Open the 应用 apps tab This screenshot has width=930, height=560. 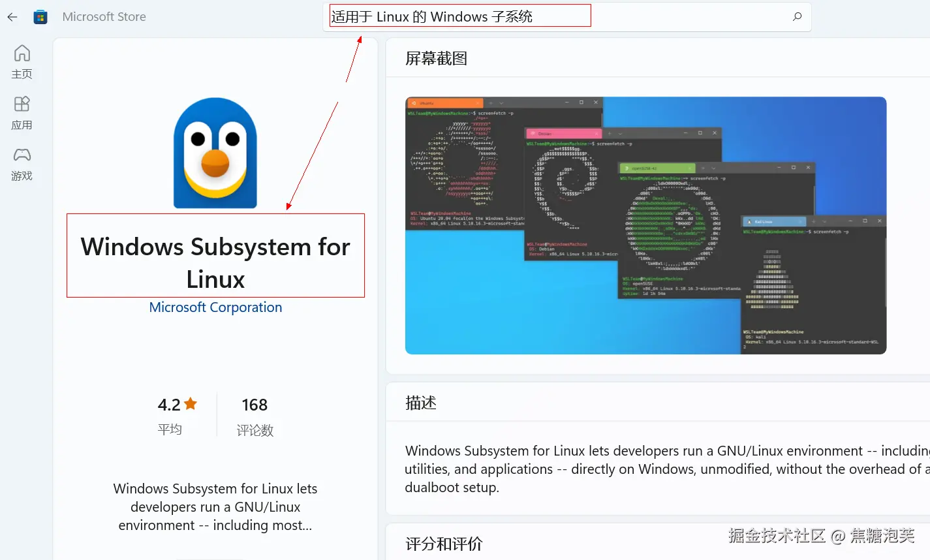pos(22,113)
